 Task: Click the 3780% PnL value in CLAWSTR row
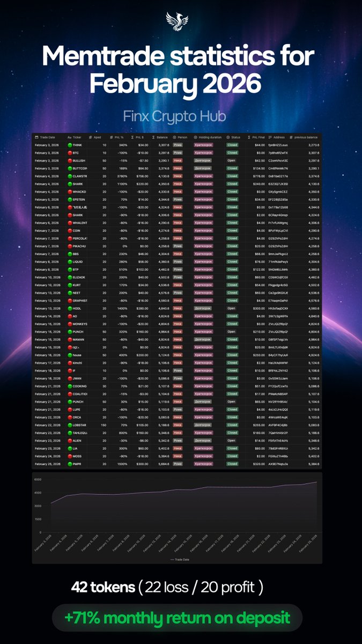click(122, 175)
